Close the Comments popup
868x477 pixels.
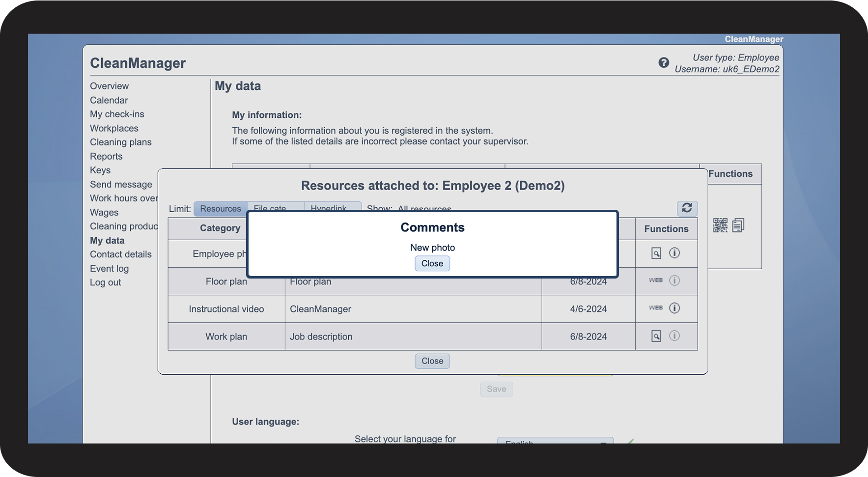tap(432, 264)
